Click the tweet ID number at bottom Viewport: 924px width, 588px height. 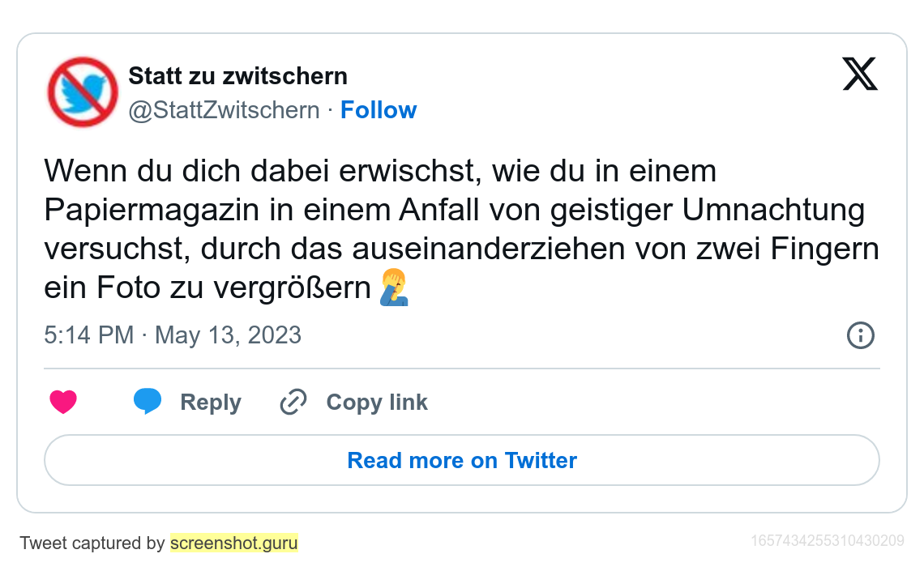point(828,540)
